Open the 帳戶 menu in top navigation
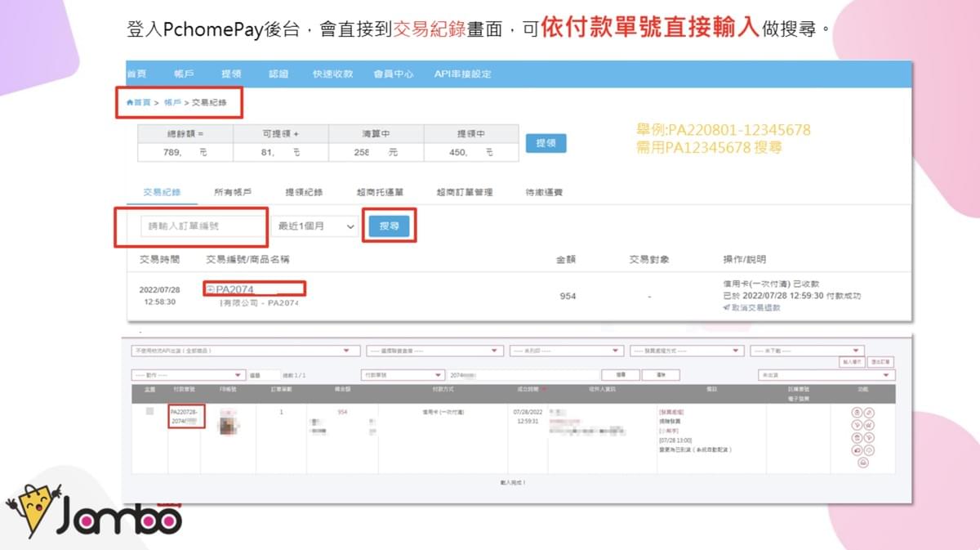 coord(185,74)
